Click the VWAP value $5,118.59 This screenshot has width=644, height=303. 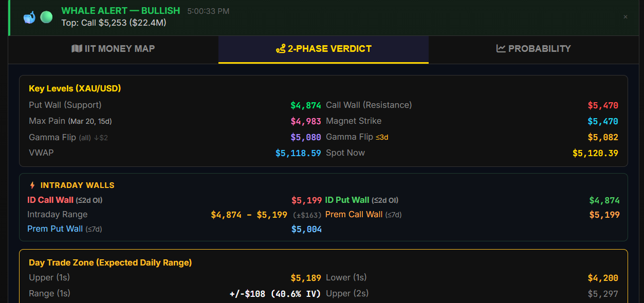tap(298, 153)
